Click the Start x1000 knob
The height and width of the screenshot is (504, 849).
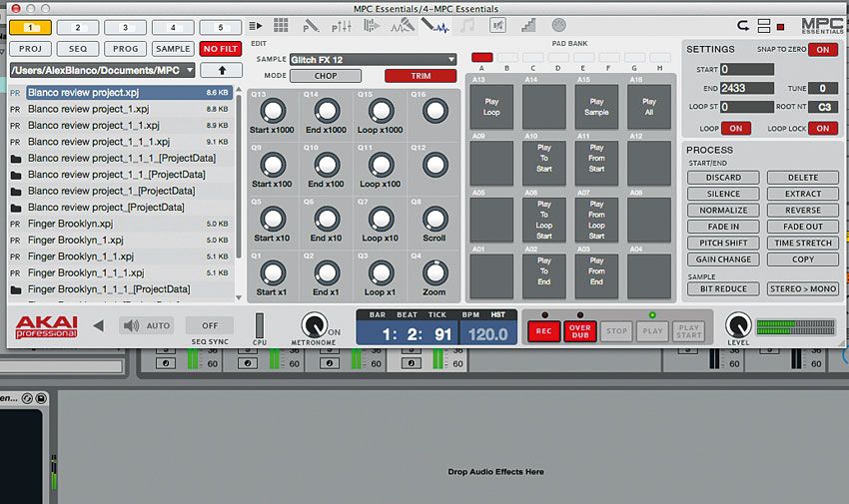273,111
